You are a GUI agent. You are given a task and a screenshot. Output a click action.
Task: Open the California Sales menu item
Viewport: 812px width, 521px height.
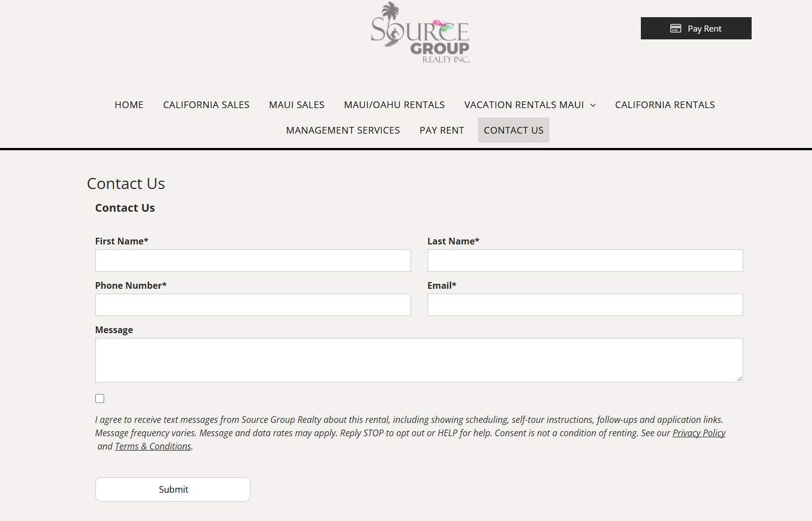click(x=206, y=105)
